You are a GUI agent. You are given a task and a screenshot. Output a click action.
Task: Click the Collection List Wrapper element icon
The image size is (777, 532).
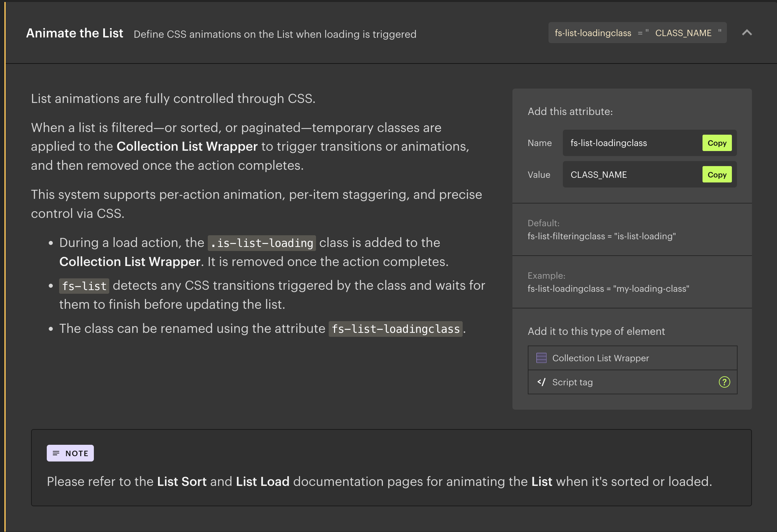pyautogui.click(x=541, y=358)
